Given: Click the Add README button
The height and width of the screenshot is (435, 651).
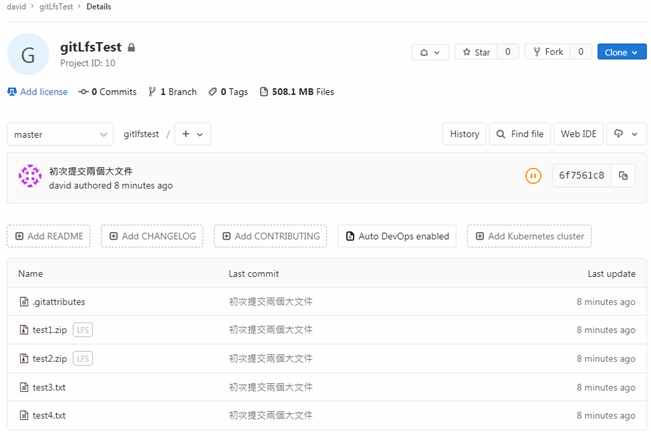Looking at the screenshot, I should pos(49,236).
